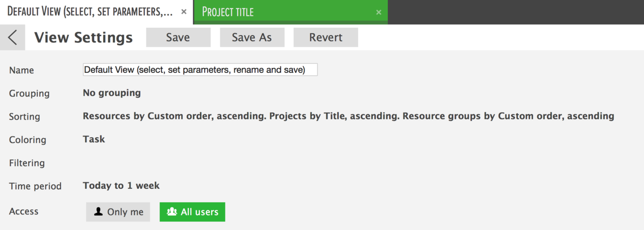Click the single person icon on Only me

coord(99,211)
